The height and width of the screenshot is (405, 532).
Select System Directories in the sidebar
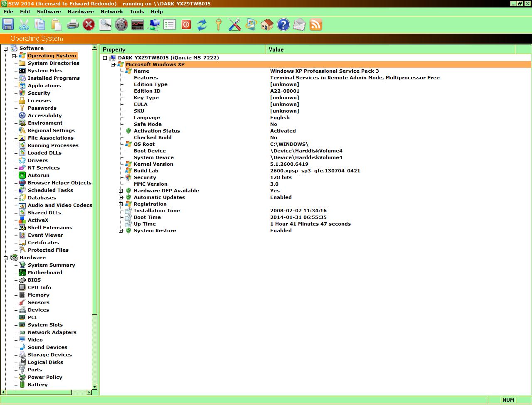click(53, 63)
